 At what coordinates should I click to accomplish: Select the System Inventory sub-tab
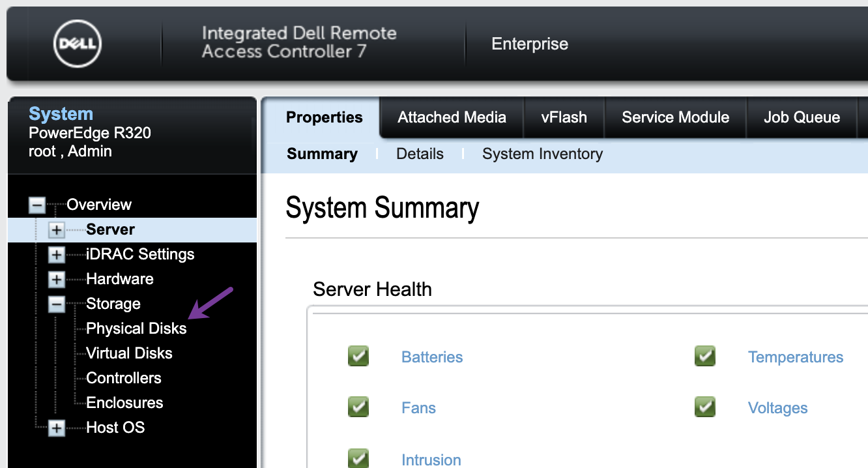click(542, 154)
